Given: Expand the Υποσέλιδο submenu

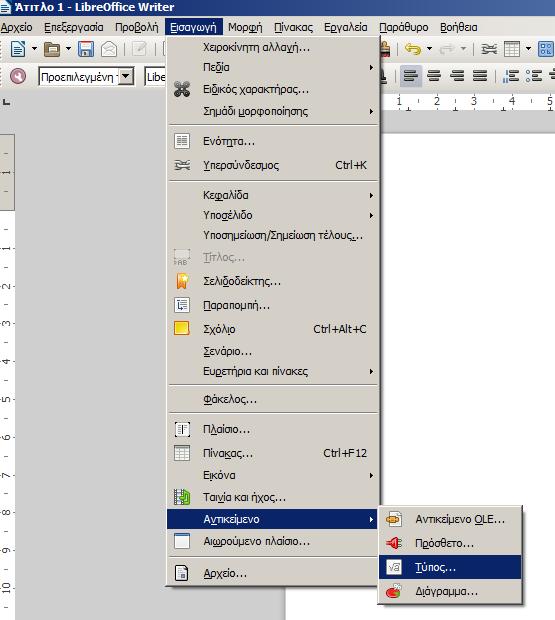Looking at the screenshot, I should [273, 215].
